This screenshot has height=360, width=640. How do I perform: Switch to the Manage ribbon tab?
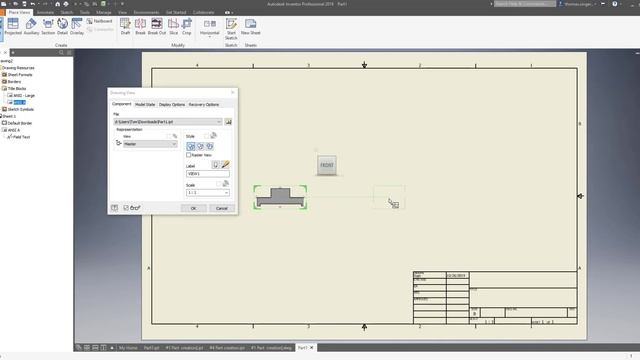104,13
